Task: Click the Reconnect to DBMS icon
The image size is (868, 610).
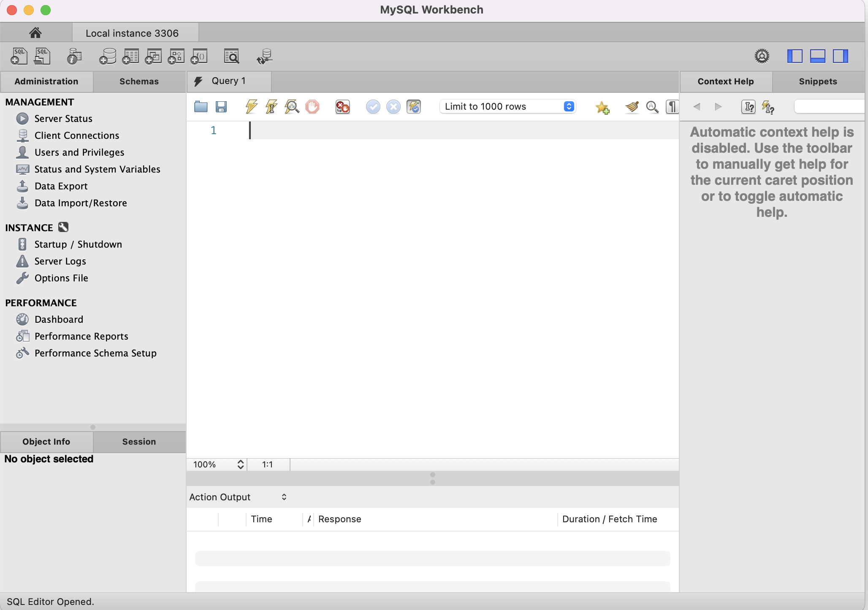Action: pos(265,56)
